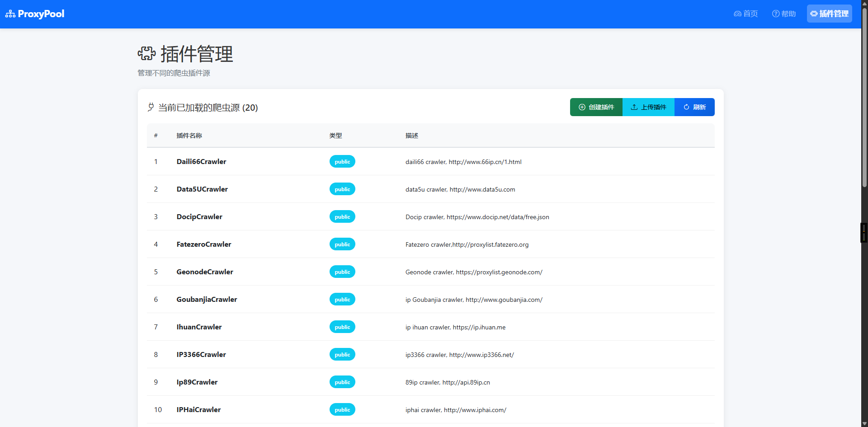Click the public badge for IPHaiCrawler
Image resolution: width=868 pixels, height=427 pixels.
(x=342, y=410)
